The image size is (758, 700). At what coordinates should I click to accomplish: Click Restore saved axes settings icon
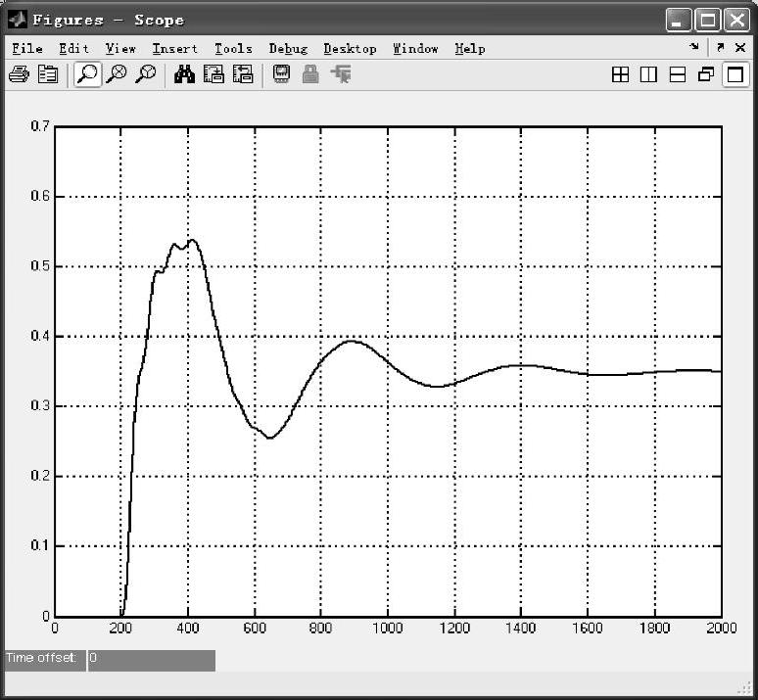click(x=243, y=74)
